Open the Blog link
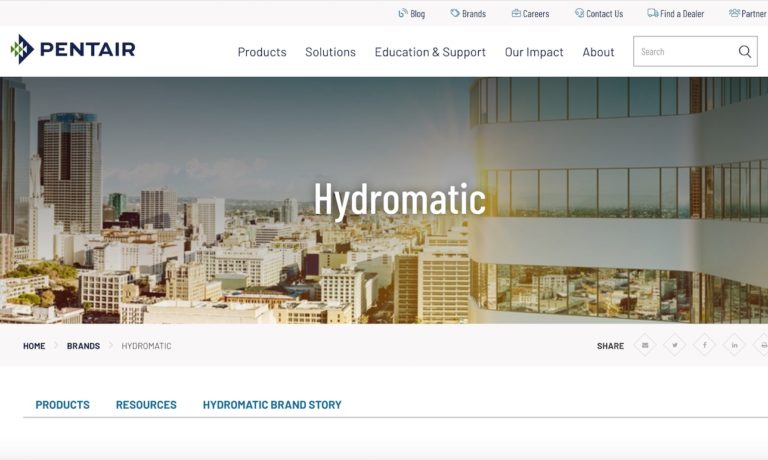Viewport: 768px width, 460px height. click(x=411, y=14)
